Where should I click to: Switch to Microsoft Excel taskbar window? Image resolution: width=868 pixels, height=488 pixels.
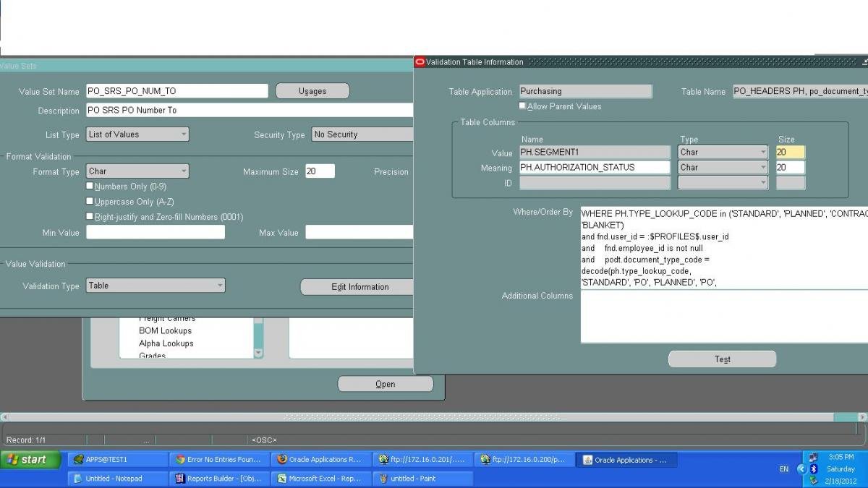[321, 479]
